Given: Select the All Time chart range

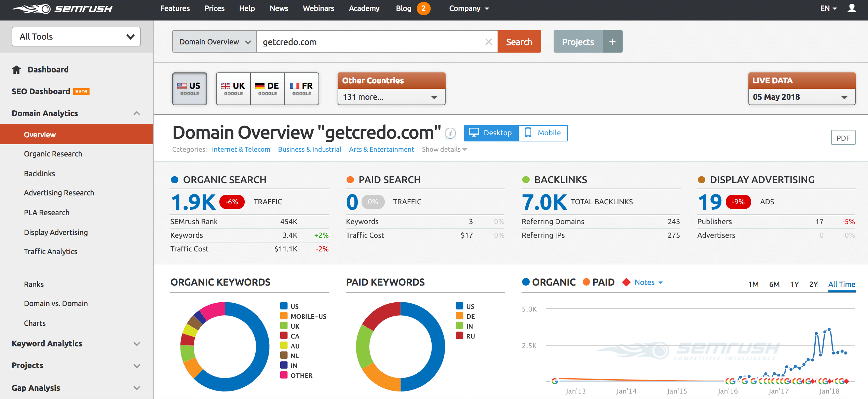Looking at the screenshot, I should tap(842, 284).
